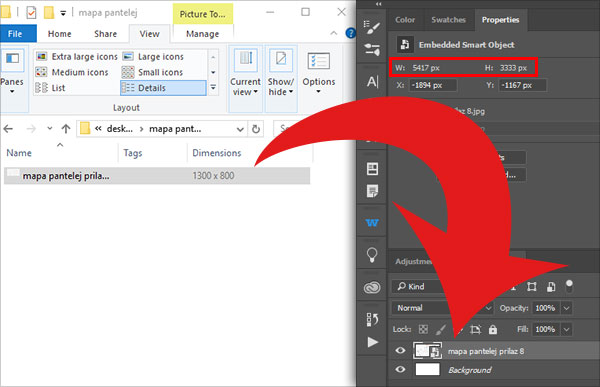Open the Normal blend mode dropdown
The width and height of the screenshot is (600, 387).
[442, 308]
